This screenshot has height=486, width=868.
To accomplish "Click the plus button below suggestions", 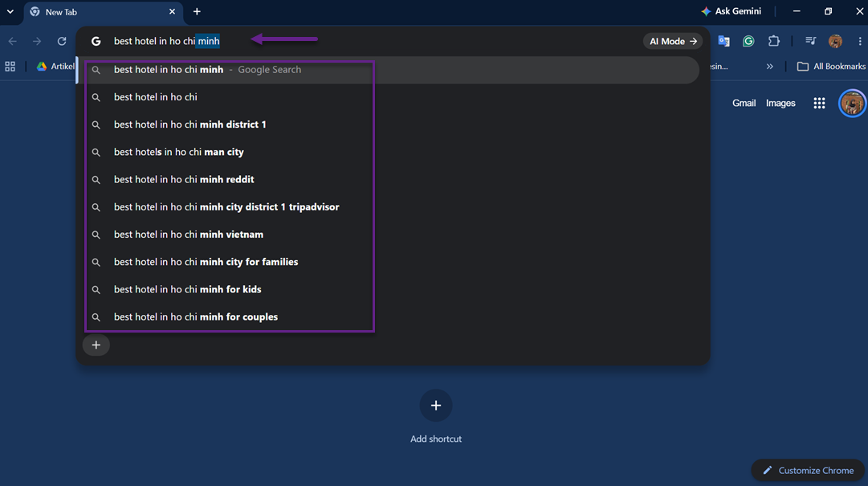I will pos(96,345).
